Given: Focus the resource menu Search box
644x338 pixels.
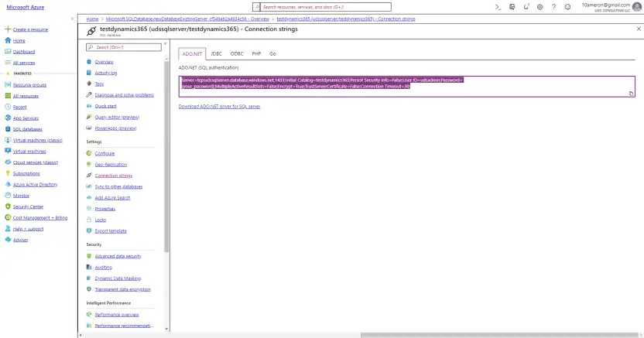Looking at the screenshot, I should pos(124,47).
